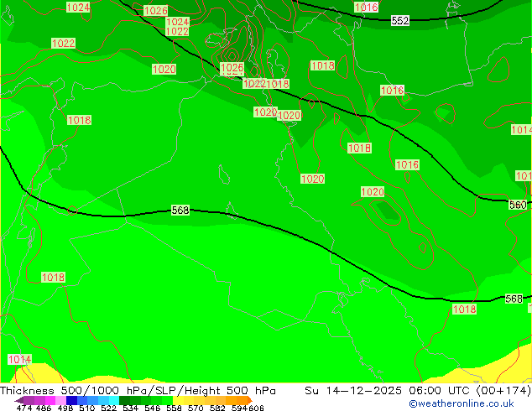Click the legend value 582
Screen dimensions: 532x411
click(217, 408)
